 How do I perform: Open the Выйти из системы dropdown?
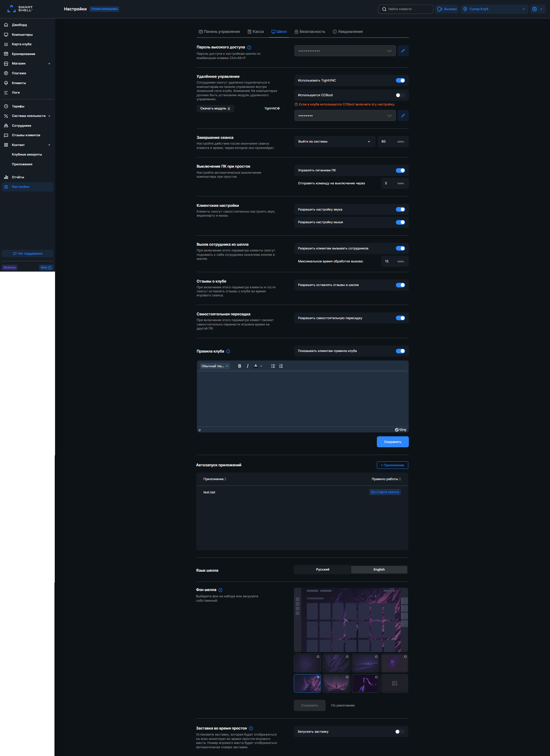pyautogui.click(x=334, y=142)
